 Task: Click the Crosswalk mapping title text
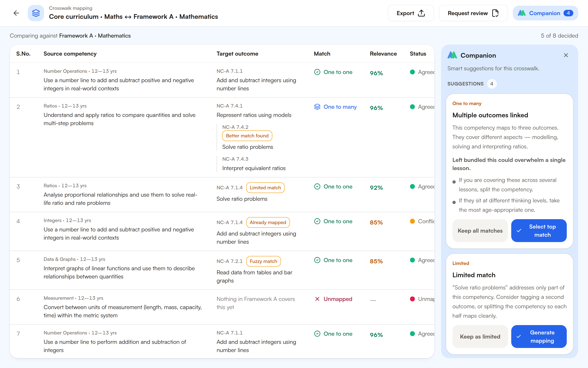[70, 8]
